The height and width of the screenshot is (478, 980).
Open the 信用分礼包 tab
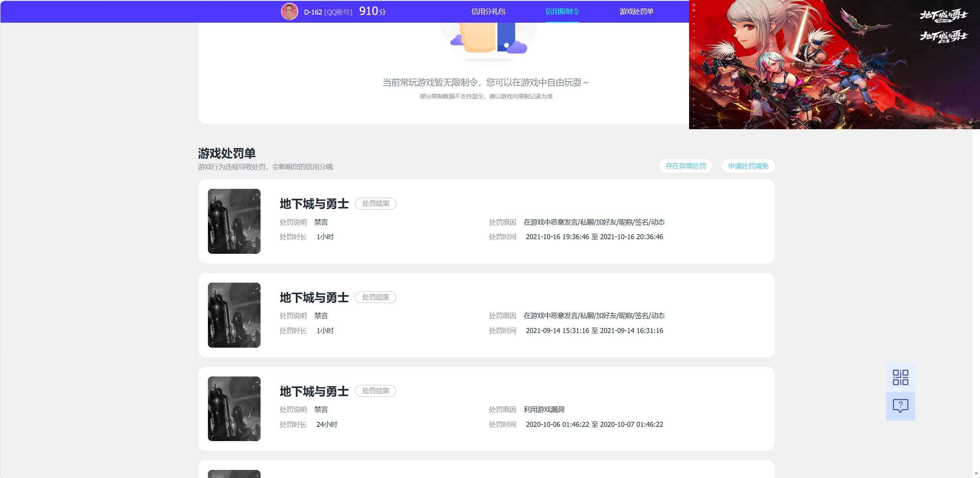(x=488, y=12)
